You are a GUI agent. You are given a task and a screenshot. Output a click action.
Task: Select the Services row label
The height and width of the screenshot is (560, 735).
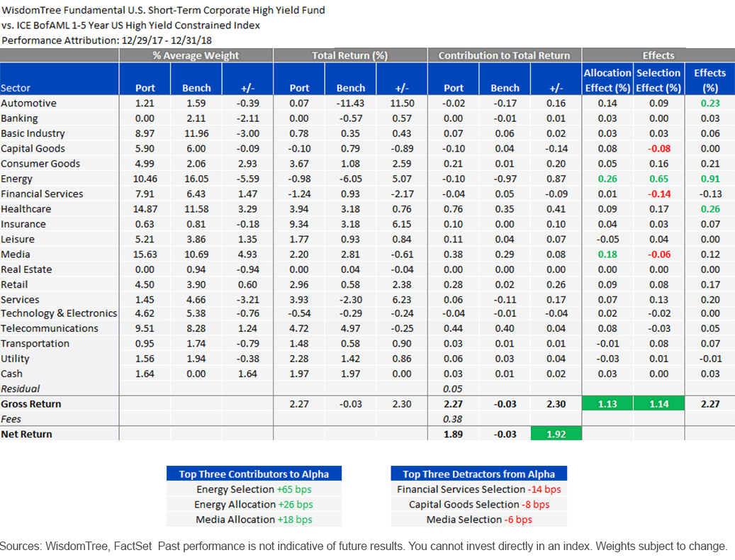tap(20, 299)
